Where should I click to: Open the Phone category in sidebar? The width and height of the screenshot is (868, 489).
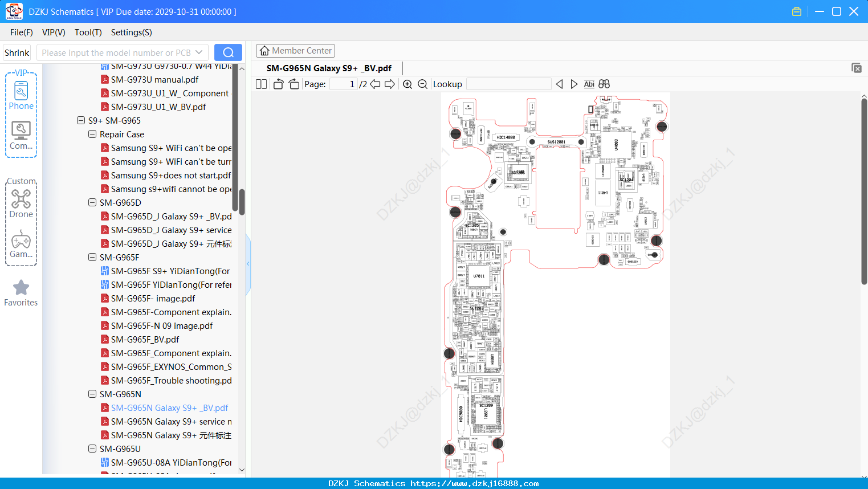pyautogui.click(x=21, y=95)
